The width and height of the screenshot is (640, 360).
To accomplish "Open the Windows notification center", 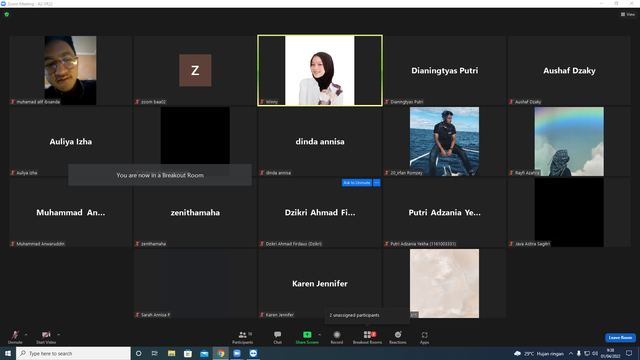I will click(629, 353).
